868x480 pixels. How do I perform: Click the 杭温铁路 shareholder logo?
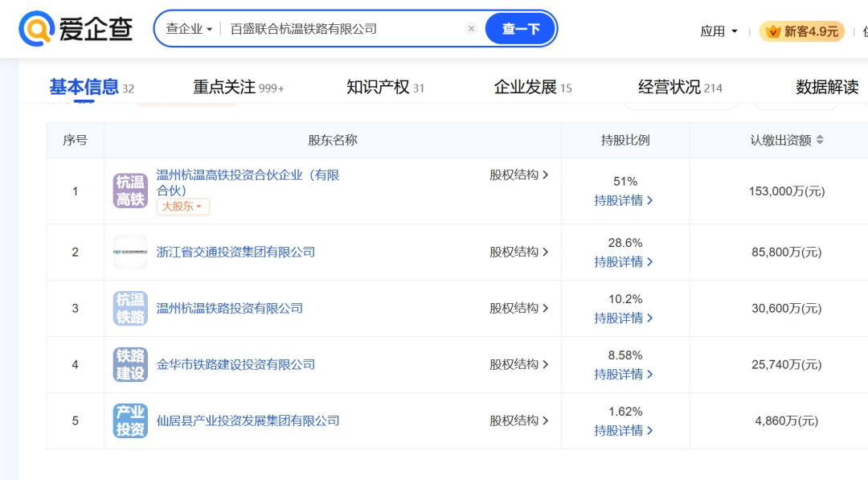(130, 309)
